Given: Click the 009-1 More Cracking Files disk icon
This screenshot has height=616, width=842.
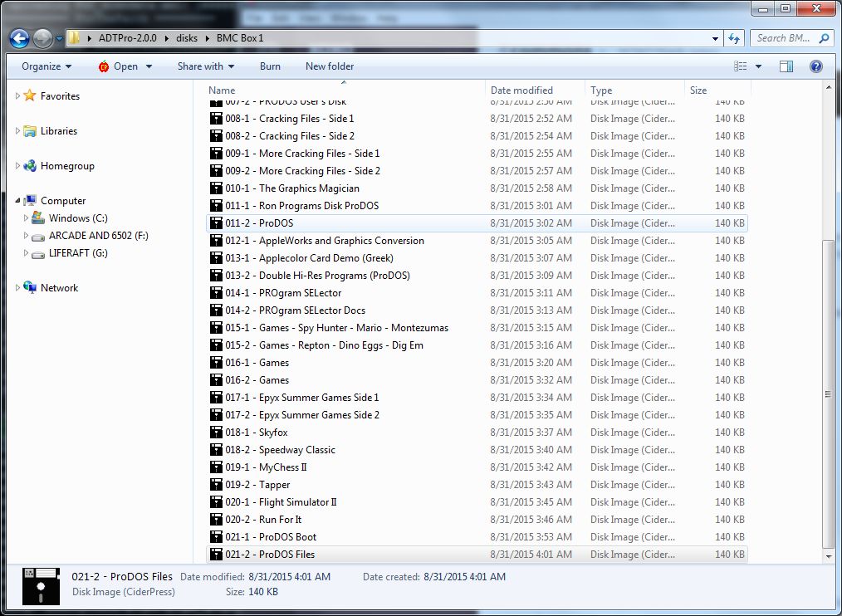Looking at the screenshot, I should [216, 154].
